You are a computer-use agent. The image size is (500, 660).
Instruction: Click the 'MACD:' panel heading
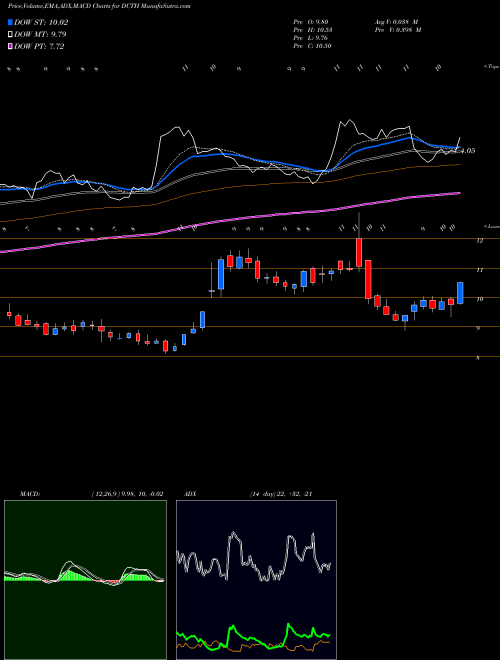tap(30, 494)
